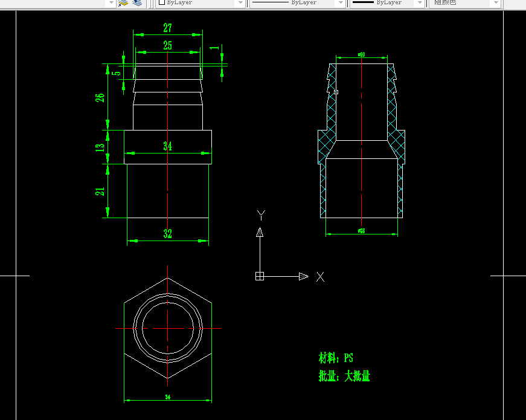Click the 批量: 大批量 annotation text

pos(345,375)
